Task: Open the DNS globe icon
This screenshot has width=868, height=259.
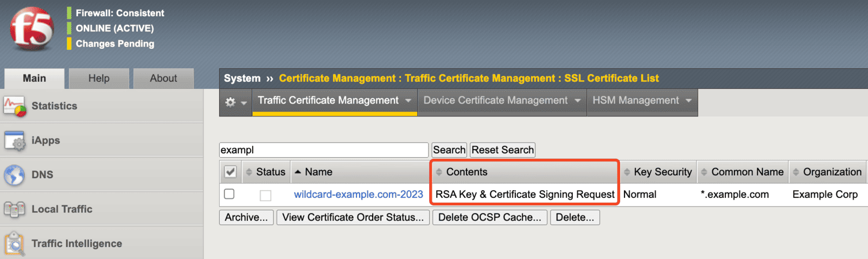Action: (x=15, y=175)
